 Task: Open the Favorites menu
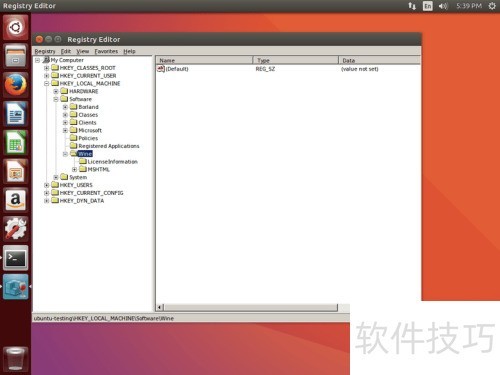pyautogui.click(x=106, y=51)
